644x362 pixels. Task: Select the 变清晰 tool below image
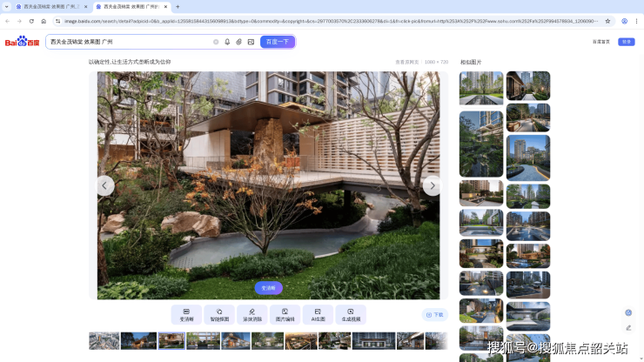point(186,315)
